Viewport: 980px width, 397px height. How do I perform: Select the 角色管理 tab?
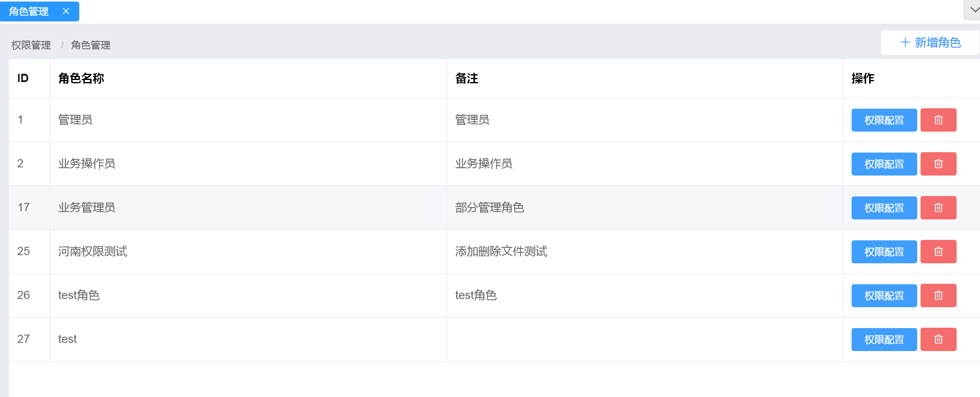coord(29,11)
